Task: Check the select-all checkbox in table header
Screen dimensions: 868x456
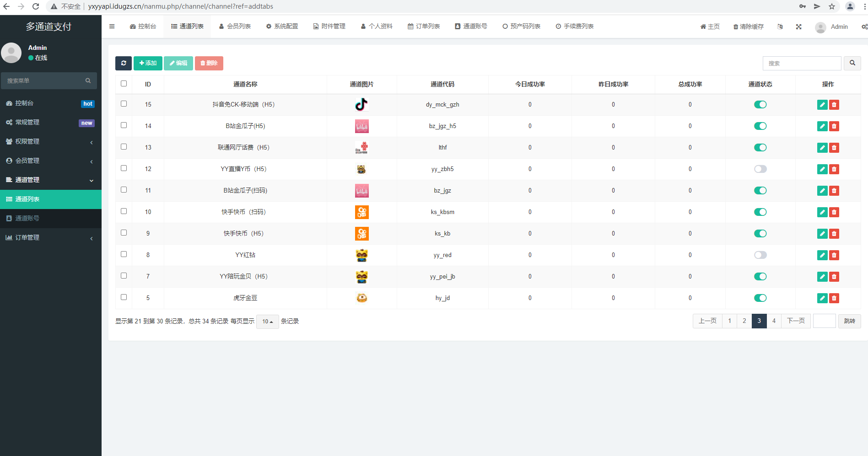Action: tap(124, 84)
